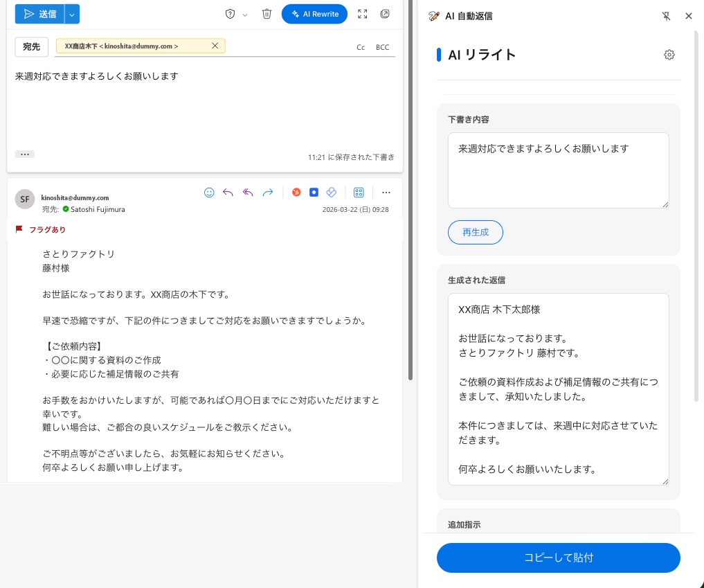Viewport: 704px width, 588px height.
Task: Pop out draft into new window
Action: 385,14
